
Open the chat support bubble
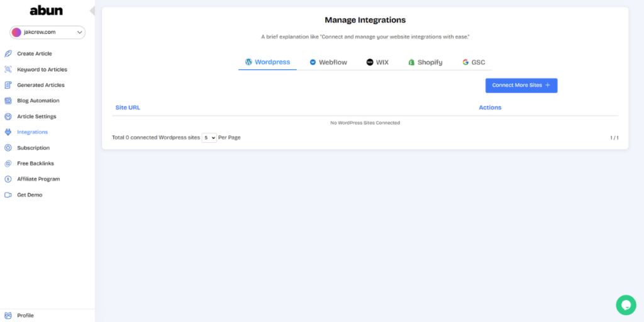[626, 305]
